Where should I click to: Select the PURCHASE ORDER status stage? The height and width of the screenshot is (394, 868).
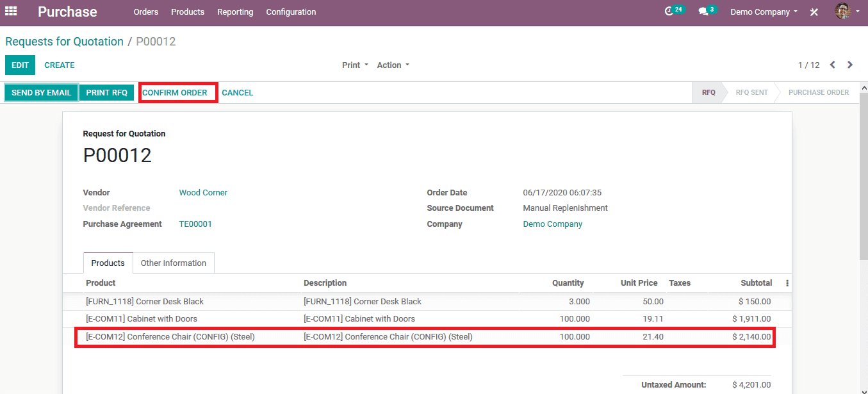(x=819, y=93)
